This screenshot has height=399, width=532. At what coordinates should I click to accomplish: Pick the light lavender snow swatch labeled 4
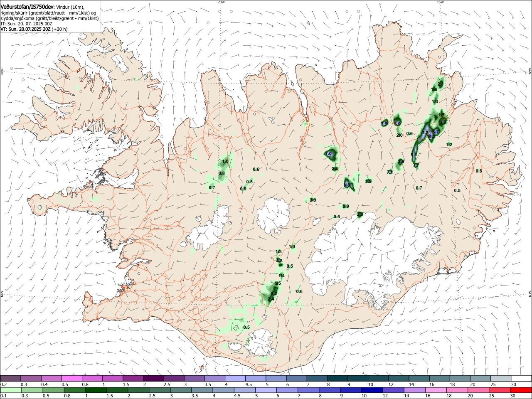tap(235, 379)
